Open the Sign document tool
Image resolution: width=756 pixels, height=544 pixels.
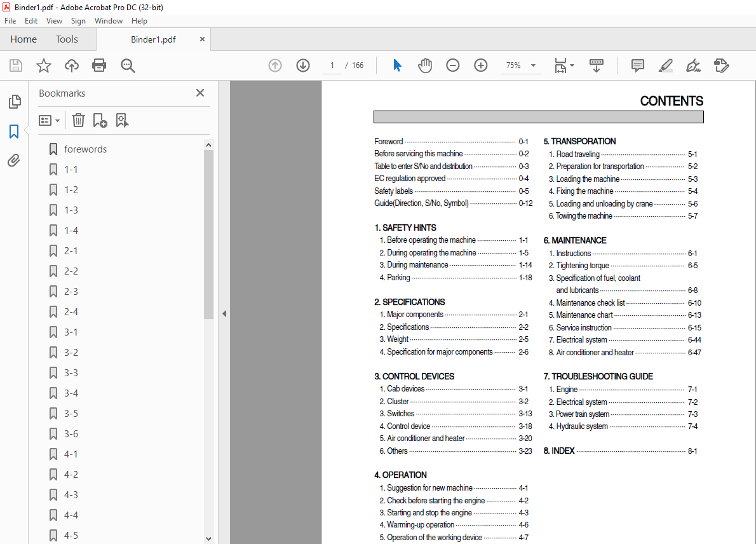click(x=693, y=65)
